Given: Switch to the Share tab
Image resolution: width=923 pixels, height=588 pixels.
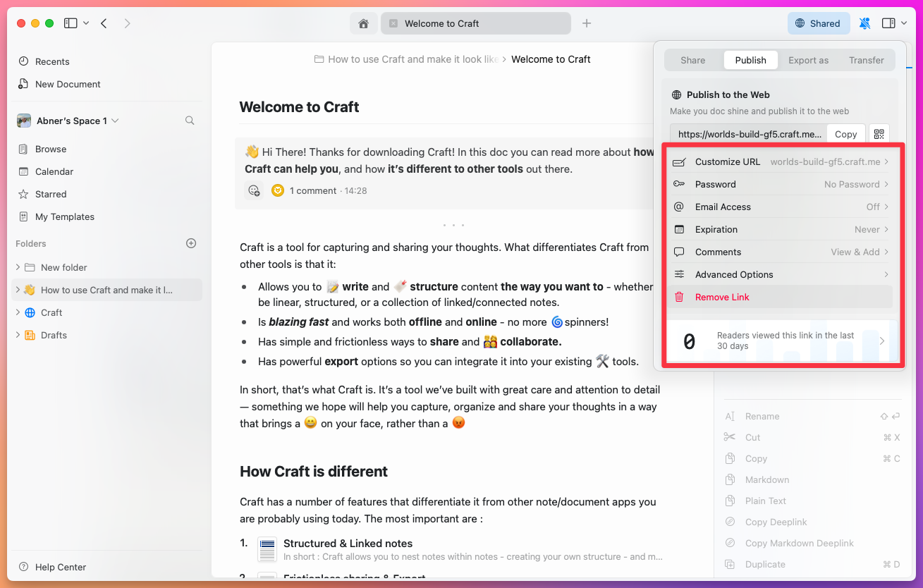Looking at the screenshot, I should click(x=693, y=60).
